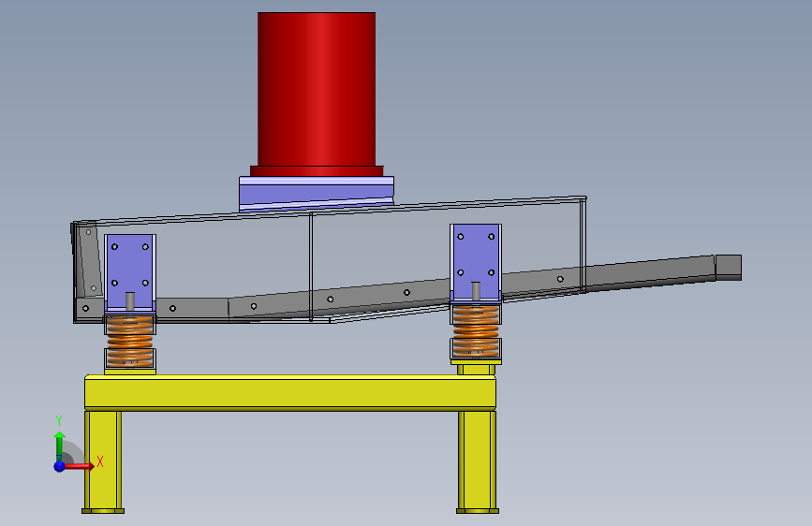
Task: Click the left purple spring bracket
Action: tap(130, 273)
